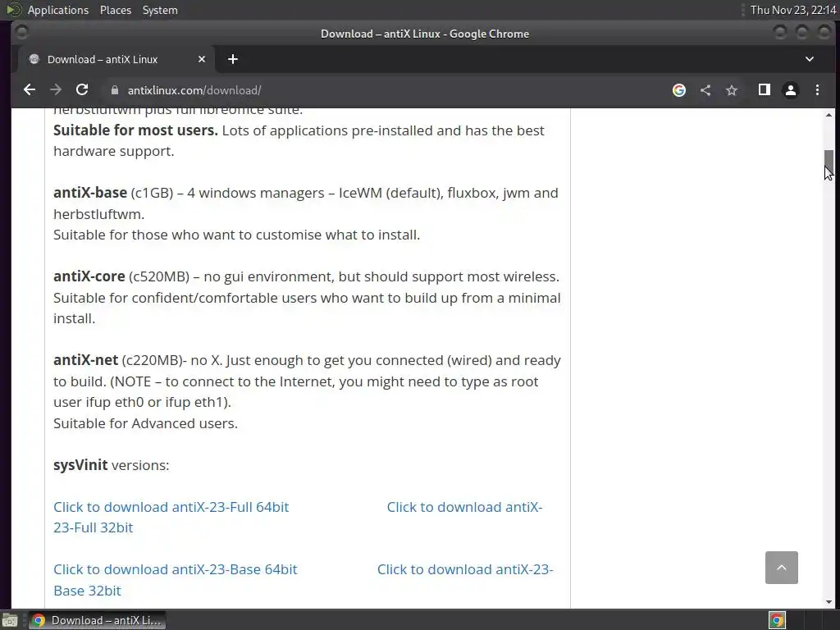Screen dimensions: 840x630
Task: Click the antixlinux.com/download address bar
Action: click(x=384, y=90)
